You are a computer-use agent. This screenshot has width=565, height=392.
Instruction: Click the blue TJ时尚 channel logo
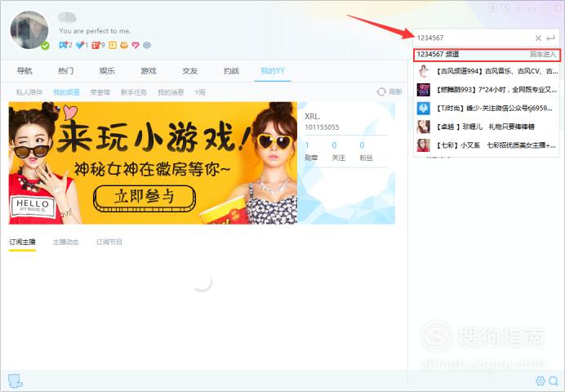pos(424,108)
